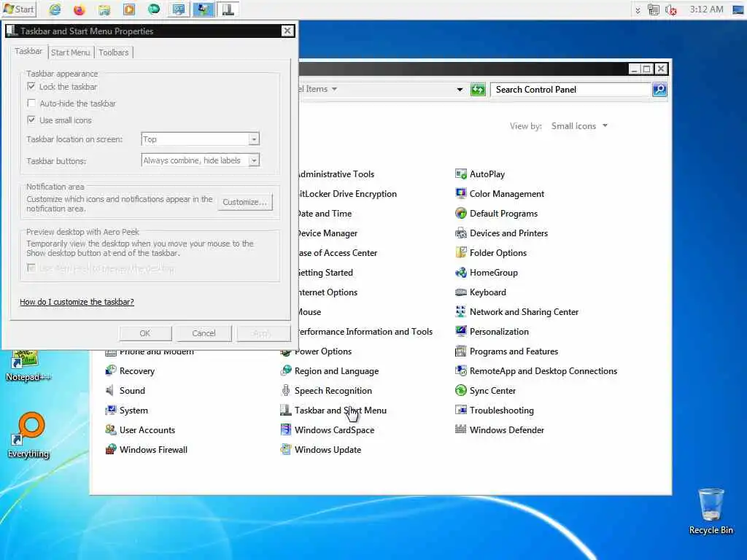Open the address bar history dropdown arrow
Viewport: 747px width, 560px height.
click(460, 89)
